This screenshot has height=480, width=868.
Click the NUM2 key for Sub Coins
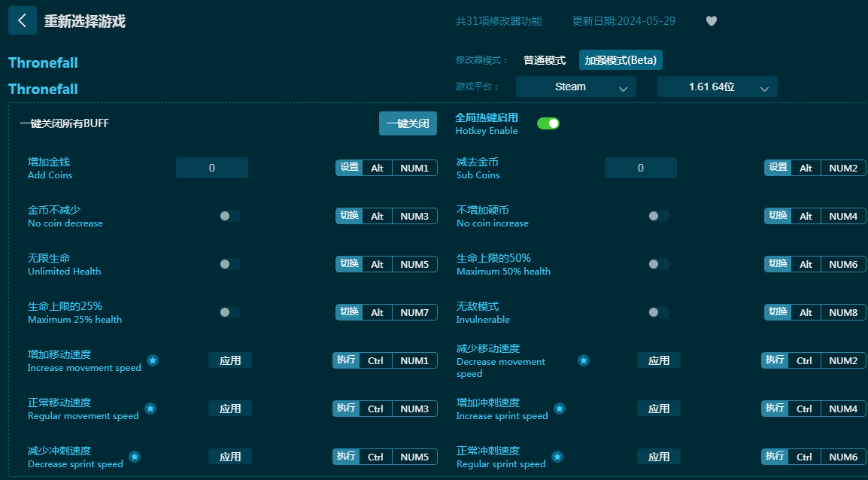[x=844, y=168]
